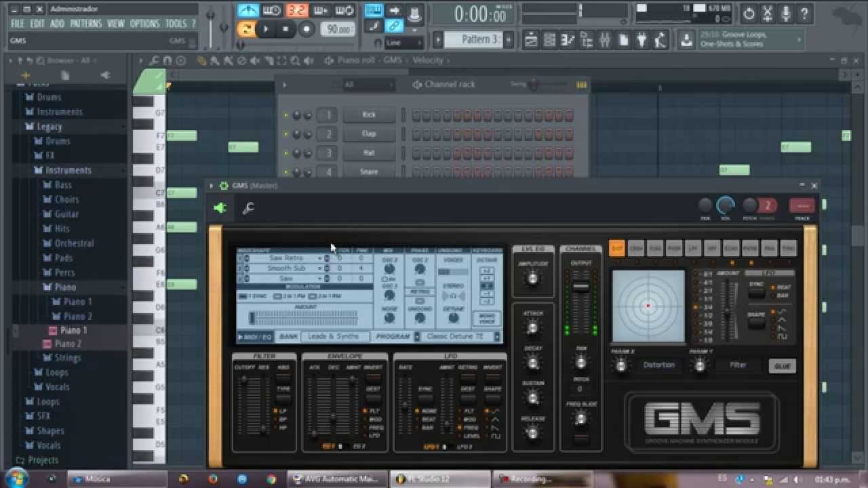This screenshot has width=868, height=488.
Task: Click the audio recording microphone icon
Action: pyautogui.click(x=786, y=13)
